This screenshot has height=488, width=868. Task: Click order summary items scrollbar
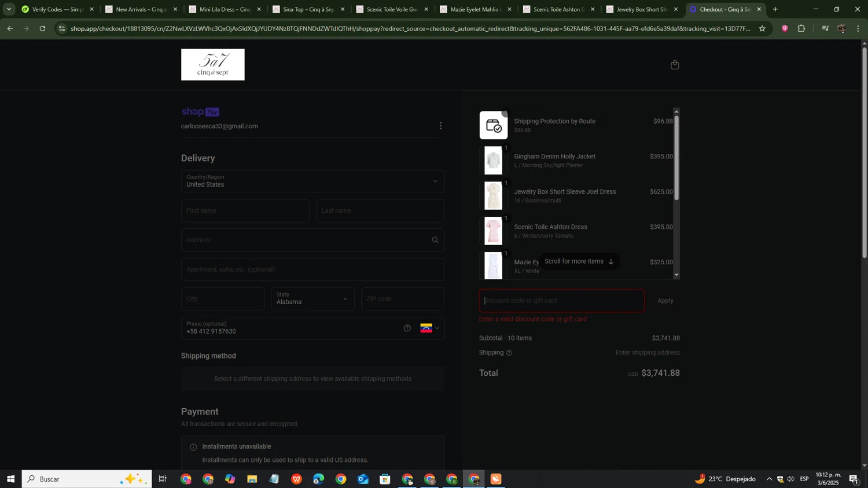[676, 158]
